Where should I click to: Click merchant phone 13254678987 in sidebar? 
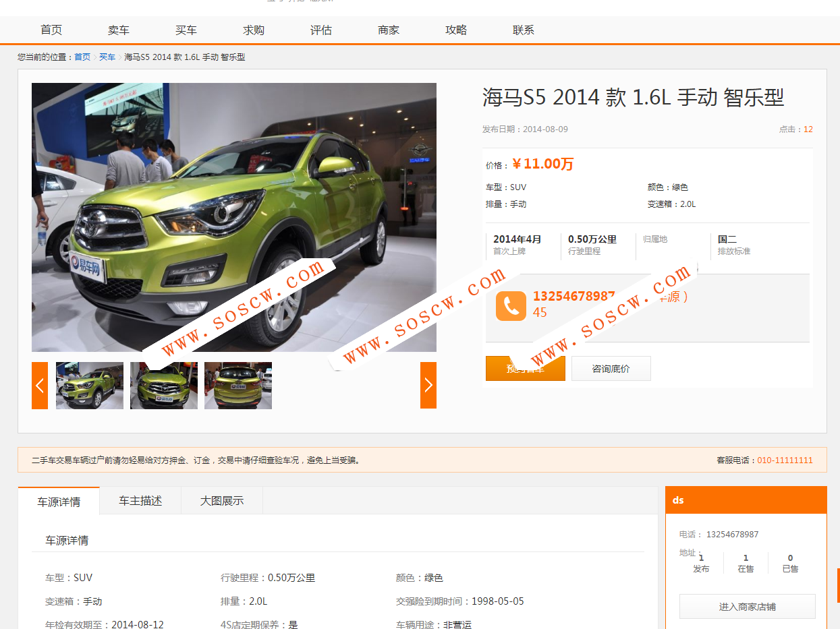click(x=732, y=535)
